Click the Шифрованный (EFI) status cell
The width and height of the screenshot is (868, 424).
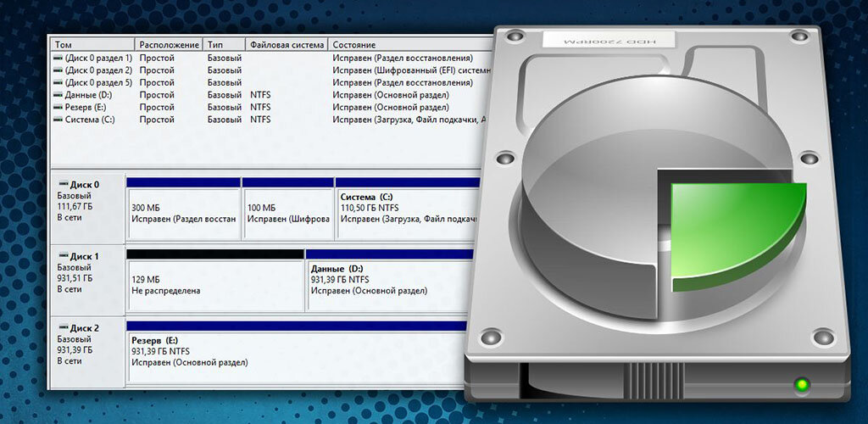point(412,70)
